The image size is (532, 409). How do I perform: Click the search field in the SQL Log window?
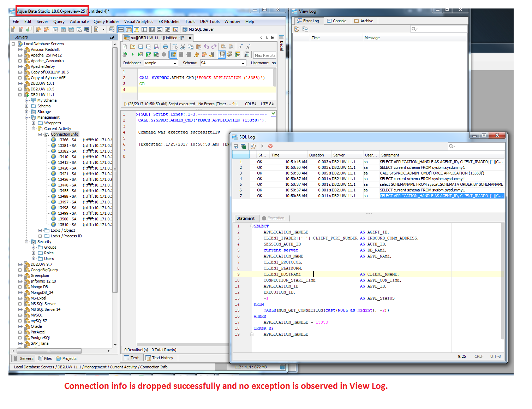coord(476,146)
